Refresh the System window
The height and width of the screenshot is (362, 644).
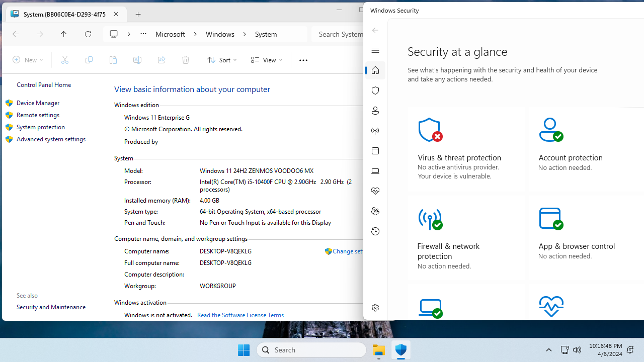pos(88,34)
